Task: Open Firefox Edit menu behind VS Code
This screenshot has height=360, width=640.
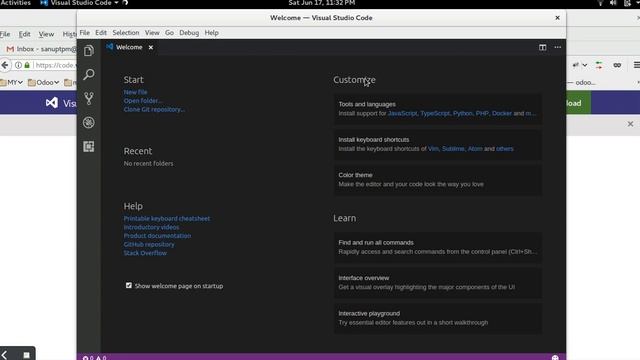Action: (x=24, y=34)
